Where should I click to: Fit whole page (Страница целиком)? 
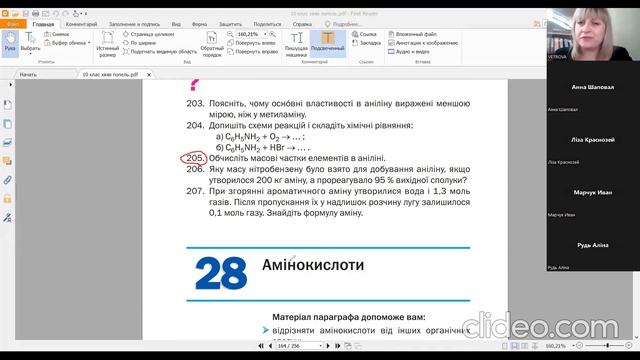[x=149, y=34]
